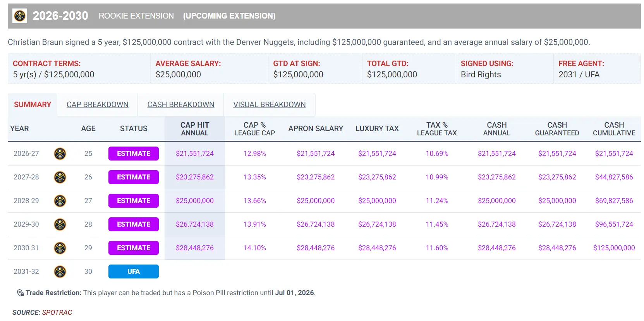The width and height of the screenshot is (644, 321).
Task: Click the Nuggets team logo for 2026-27
Action: [x=60, y=154]
